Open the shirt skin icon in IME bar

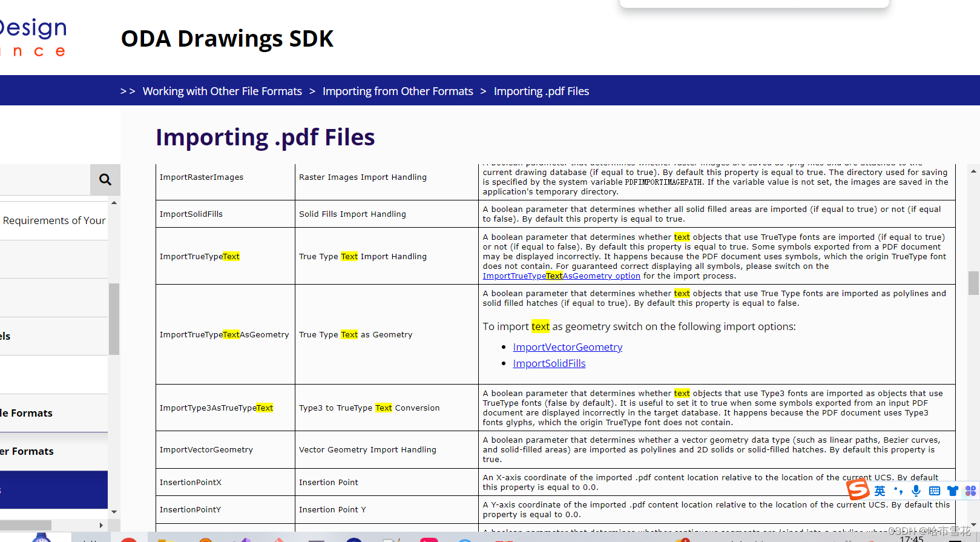coord(953,491)
